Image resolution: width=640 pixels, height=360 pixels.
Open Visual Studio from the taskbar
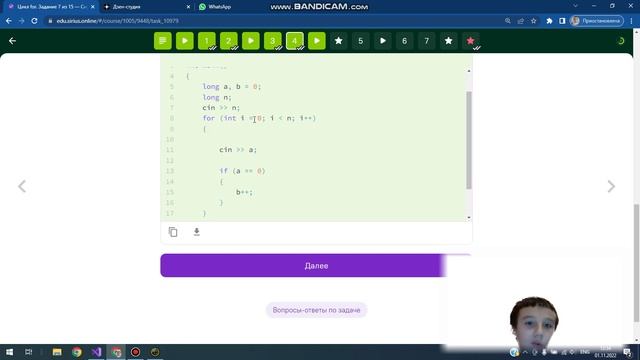tap(96, 352)
